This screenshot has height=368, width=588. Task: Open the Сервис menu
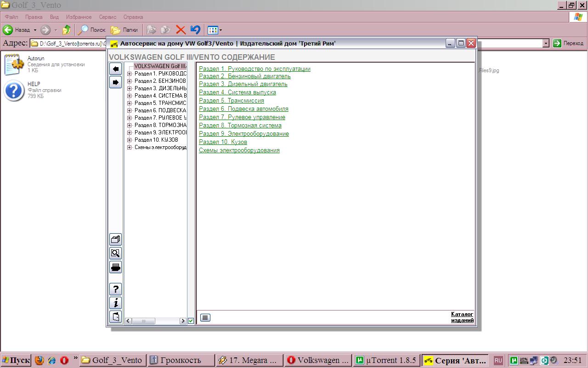tap(107, 17)
